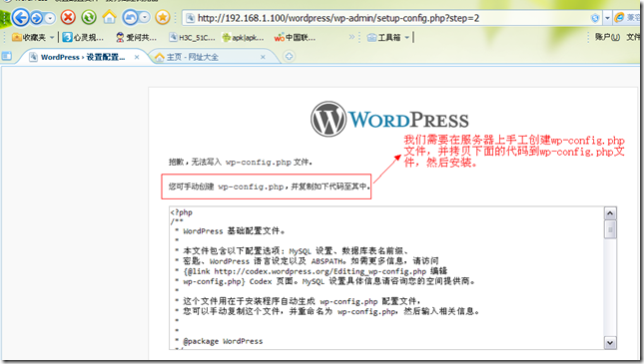Screen dimensions: 644x364
Task: Open the H3C_51C... bookmark
Action: [192, 37]
